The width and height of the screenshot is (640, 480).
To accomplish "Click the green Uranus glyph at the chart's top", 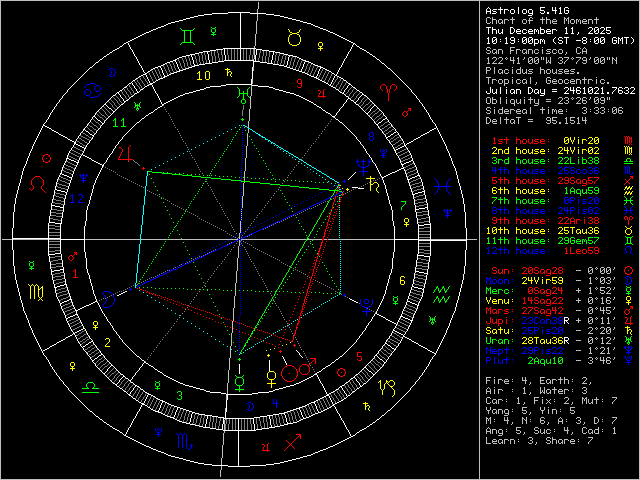I will coord(243,95).
